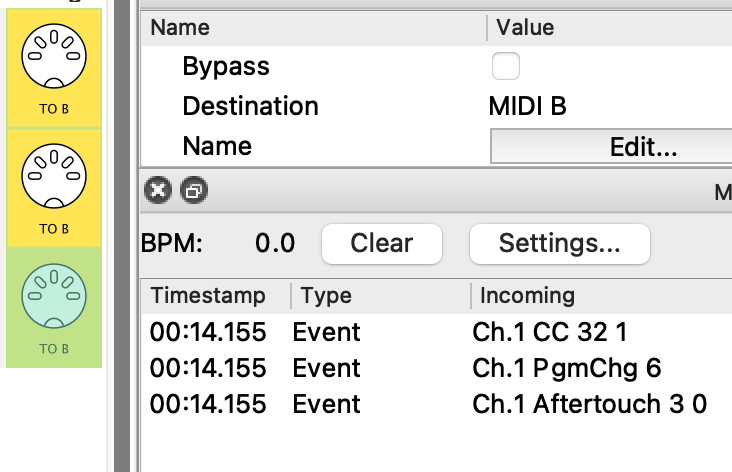
Task: Open monitor Settings...
Action: (559, 243)
